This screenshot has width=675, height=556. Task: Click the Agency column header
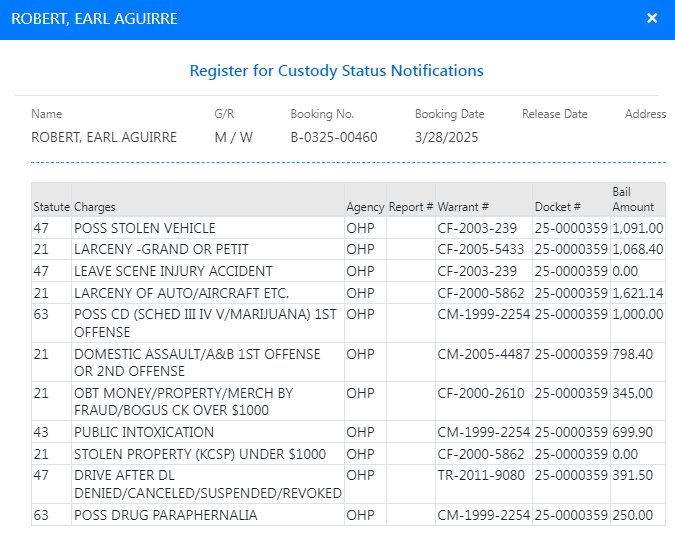365,207
